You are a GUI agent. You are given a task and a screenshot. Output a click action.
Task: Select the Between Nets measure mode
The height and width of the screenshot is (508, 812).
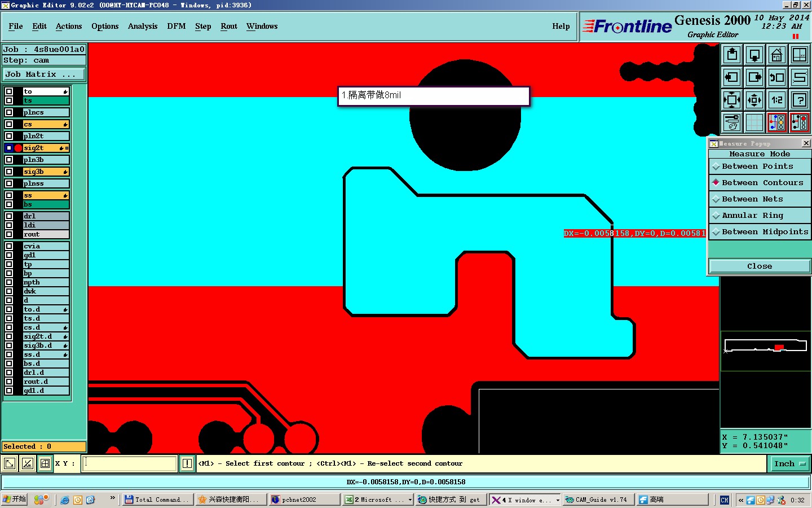pos(760,199)
